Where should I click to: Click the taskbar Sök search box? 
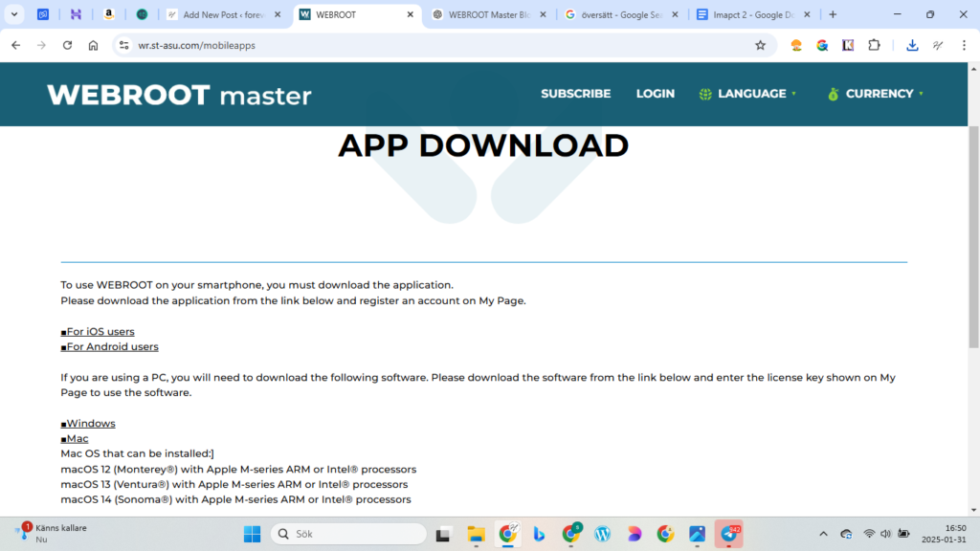348,534
